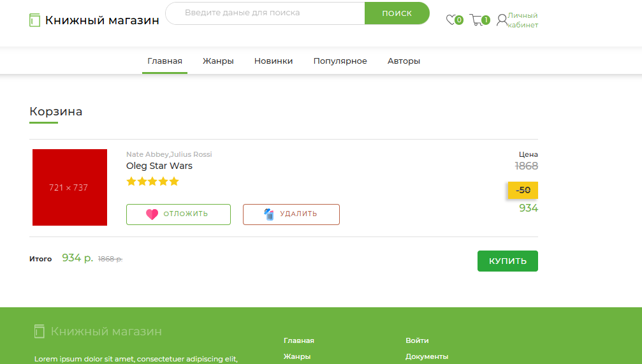Open the Жанры navigation tab

pyautogui.click(x=218, y=61)
